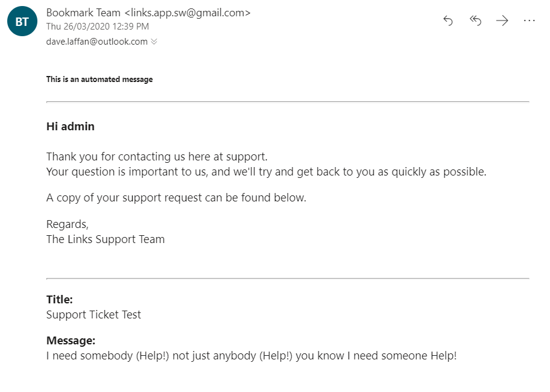This screenshot has height=392, width=550.
Task: Click the BT sender avatar
Action: pos(22,22)
